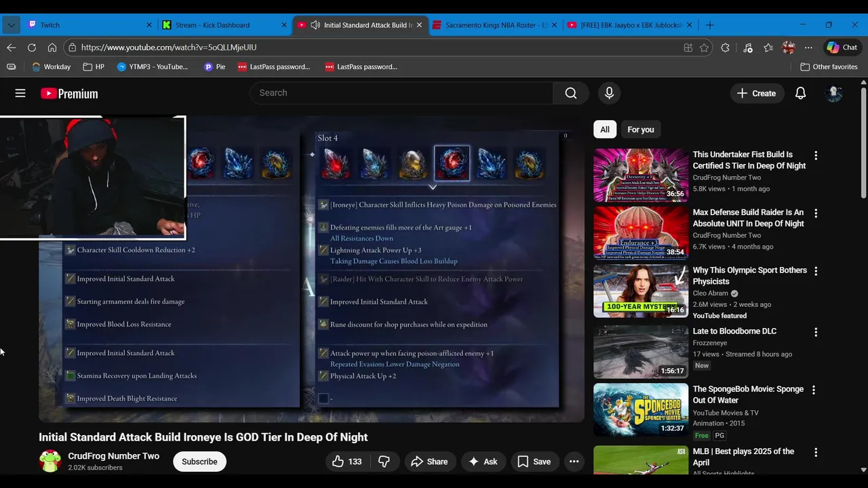Open options for Late to Bloodborne DLC
The height and width of the screenshot is (488, 868).
(x=816, y=332)
